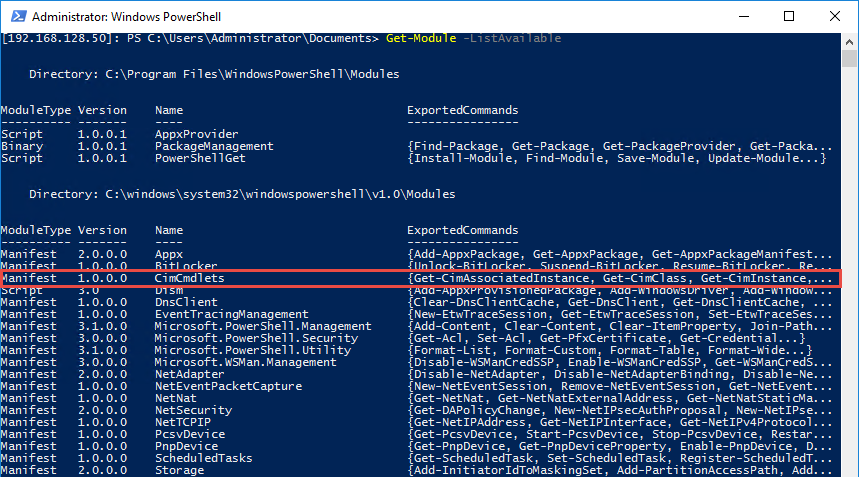Click the AppxProvider module name

(196, 134)
